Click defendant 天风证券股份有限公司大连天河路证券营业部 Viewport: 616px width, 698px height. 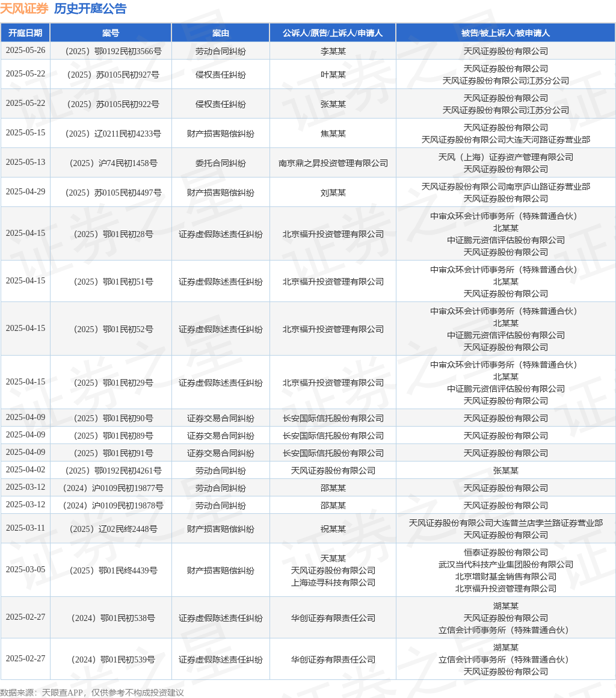(x=506, y=140)
